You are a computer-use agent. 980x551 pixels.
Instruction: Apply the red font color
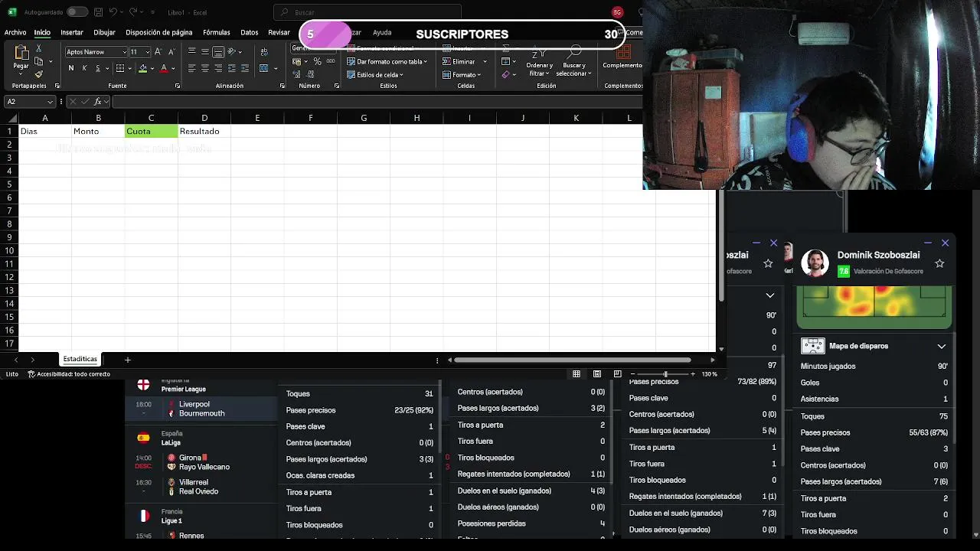coord(163,68)
